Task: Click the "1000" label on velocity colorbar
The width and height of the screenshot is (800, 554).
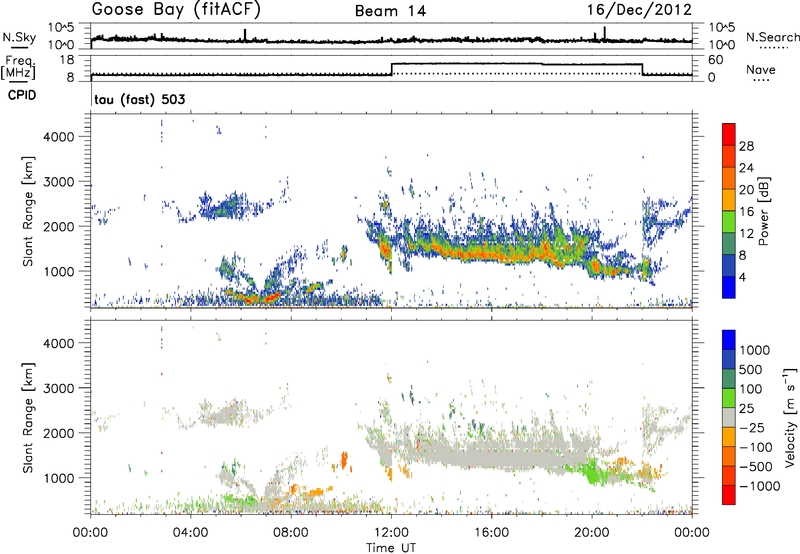Action: [x=755, y=350]
